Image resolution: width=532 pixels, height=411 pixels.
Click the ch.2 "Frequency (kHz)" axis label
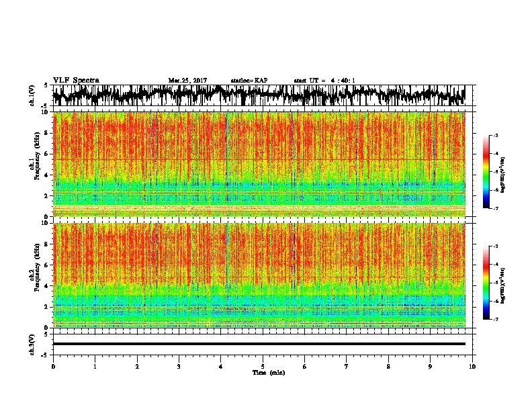(x=37, y=267)
